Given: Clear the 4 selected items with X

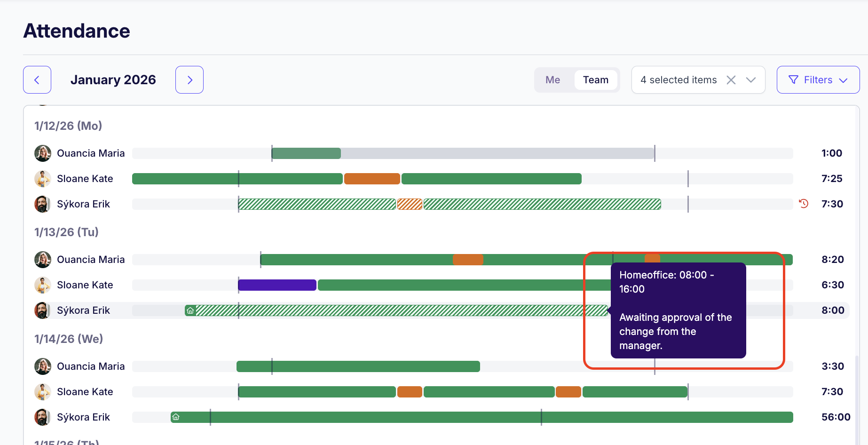Looking at the screenshot, I should pyautogui.click(x=731, y=80).
